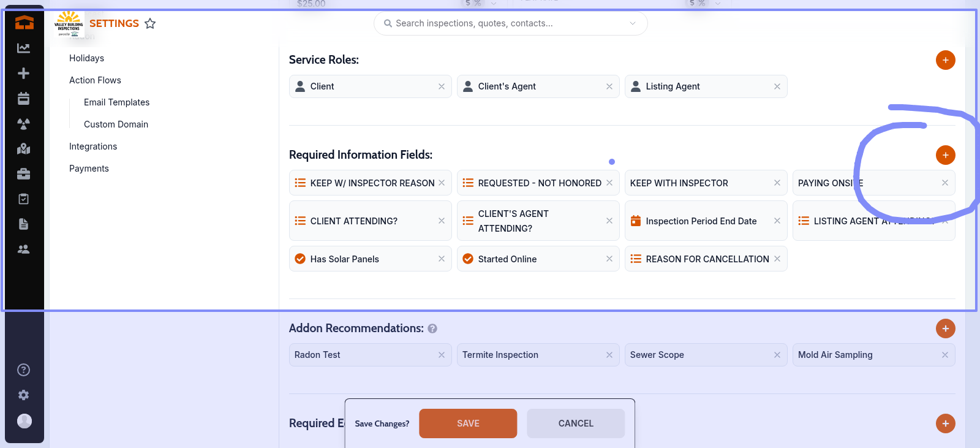Click the search inspections input field
Viewport: 980px width, 448px height.
[502, 23]
